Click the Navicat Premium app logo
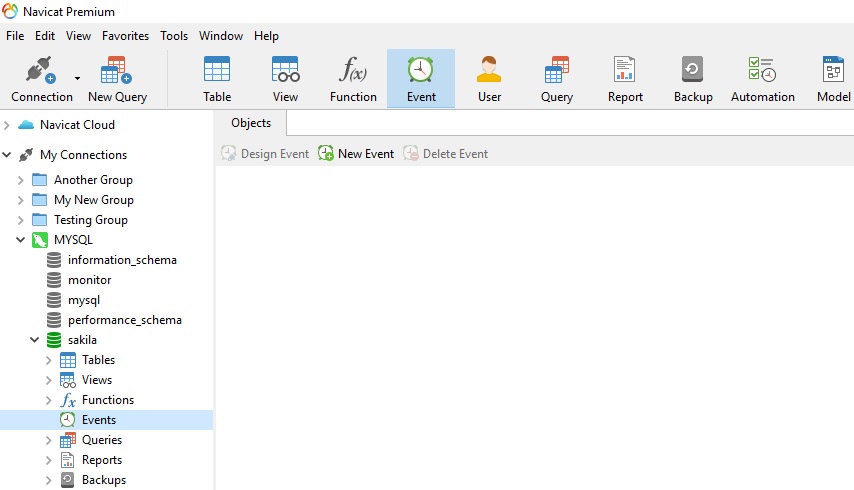The width and height of the screenshot is (854, 490). click(x=10, y=11)
